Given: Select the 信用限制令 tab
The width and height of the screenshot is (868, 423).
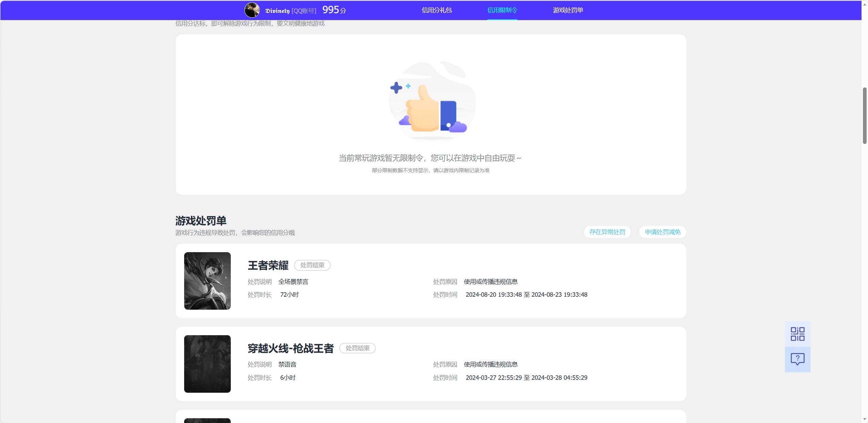Looking at the screenshot, I should (502, 10).
